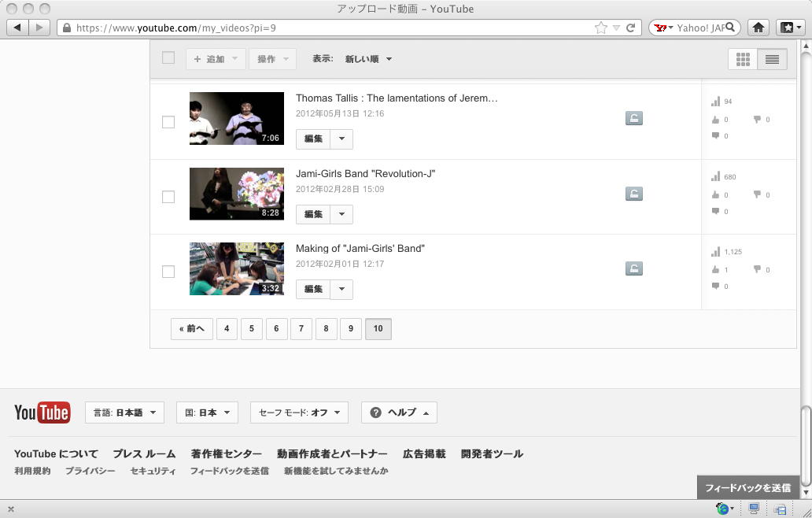Viewport: 812px width, 518px height.
Task: Go to page 4
Action: [x=227, y=328]
